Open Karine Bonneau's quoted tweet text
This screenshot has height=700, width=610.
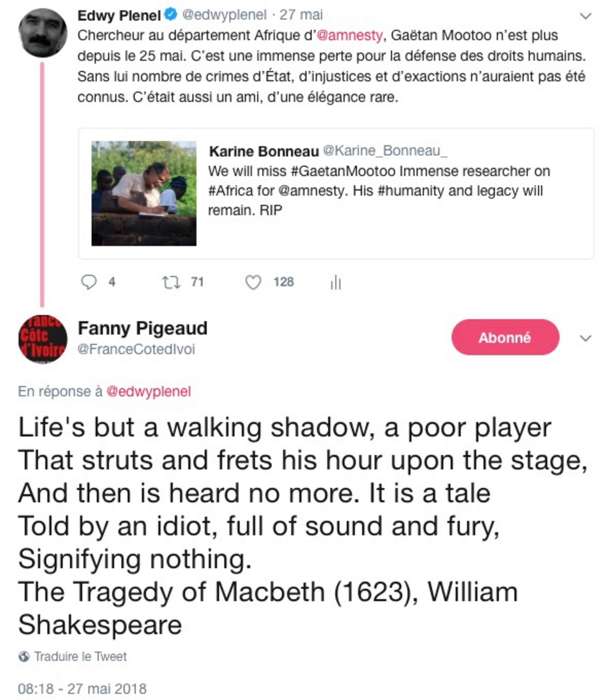tap(378, 191)
